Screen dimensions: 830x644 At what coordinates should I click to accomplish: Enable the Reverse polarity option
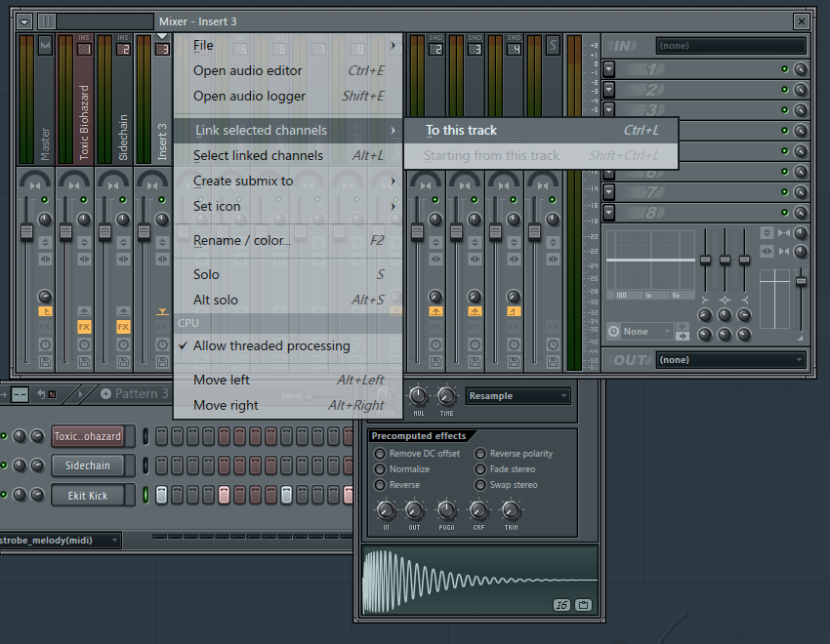(514, 454)
